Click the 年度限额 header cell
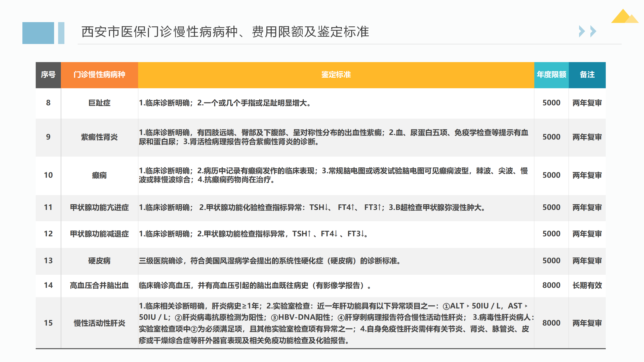The image size is (644, 362). tap(551, 75)
